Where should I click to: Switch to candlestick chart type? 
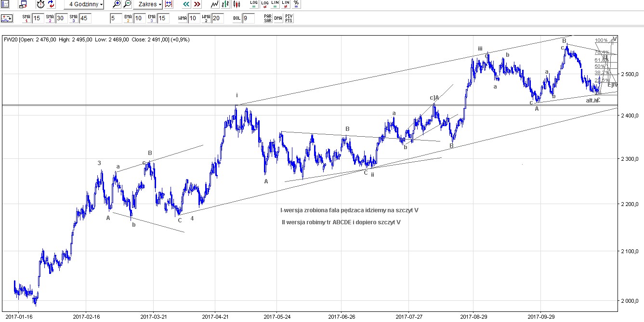pos(236,4)
